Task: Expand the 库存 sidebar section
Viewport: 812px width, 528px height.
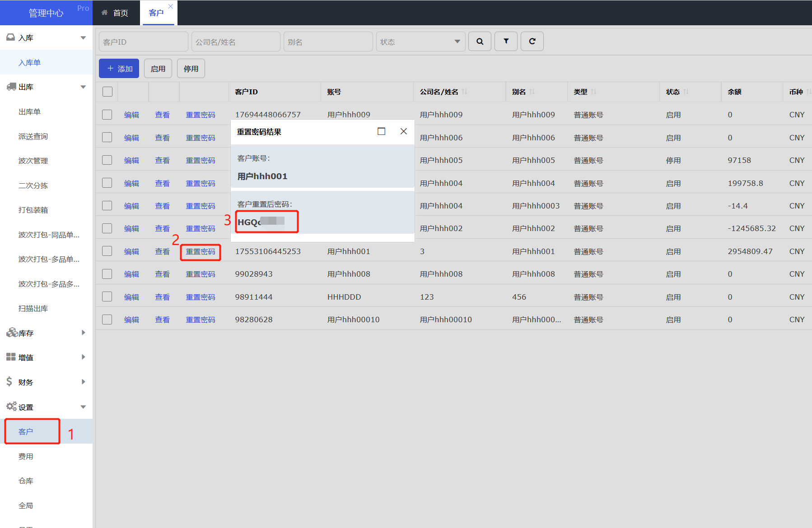Action: coord(83,333)
